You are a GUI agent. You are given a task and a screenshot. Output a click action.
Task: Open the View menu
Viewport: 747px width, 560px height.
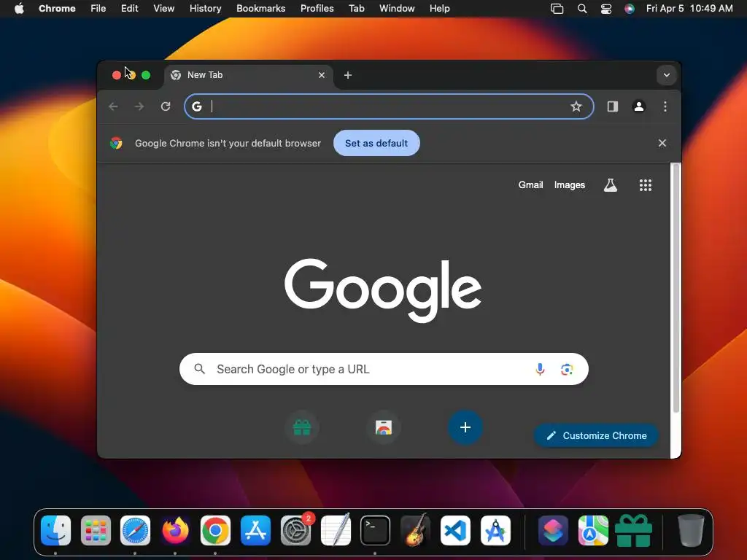(164, 8)
